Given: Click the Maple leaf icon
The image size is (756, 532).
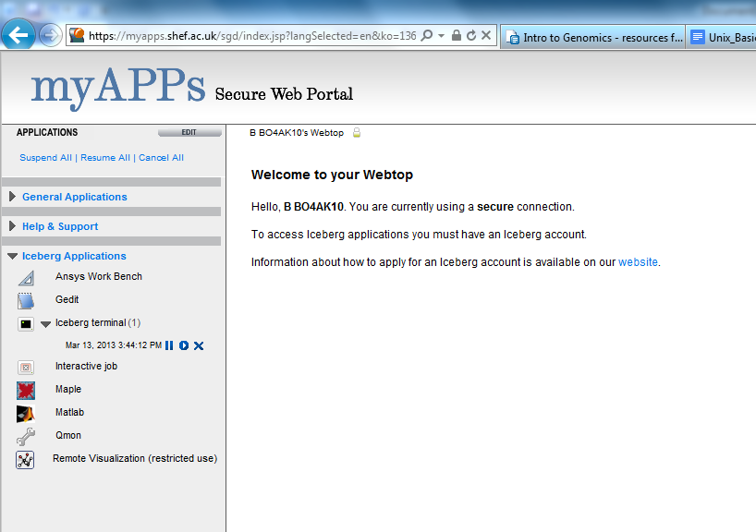Looking at the screenshot, I should coord(26,390).
